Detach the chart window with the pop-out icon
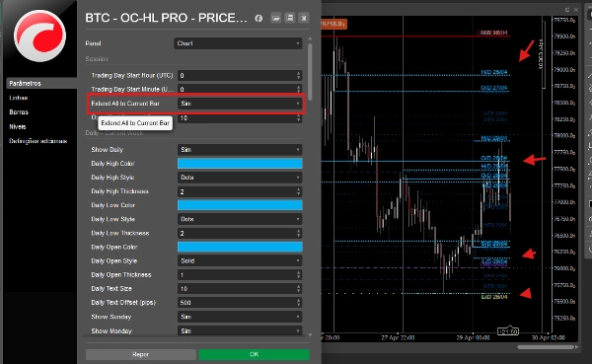This screenshot has width=592, height=364. click(567, 10)
